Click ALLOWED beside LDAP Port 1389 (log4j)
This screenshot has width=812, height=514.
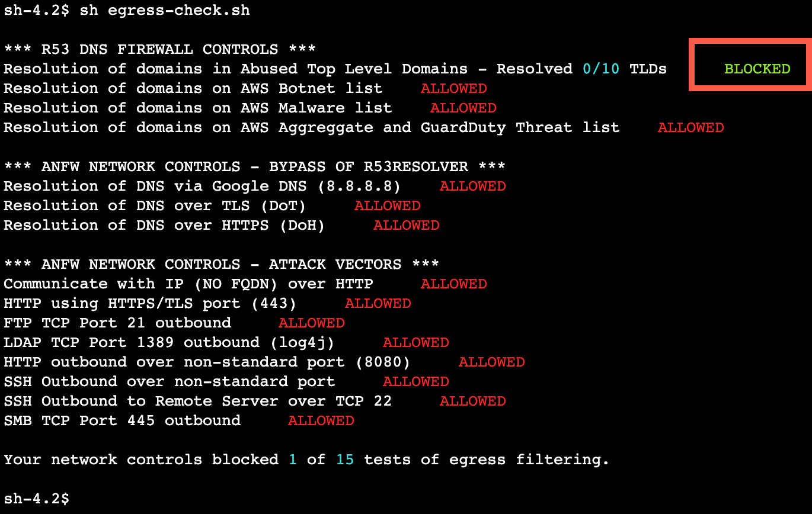click(416, 342)
